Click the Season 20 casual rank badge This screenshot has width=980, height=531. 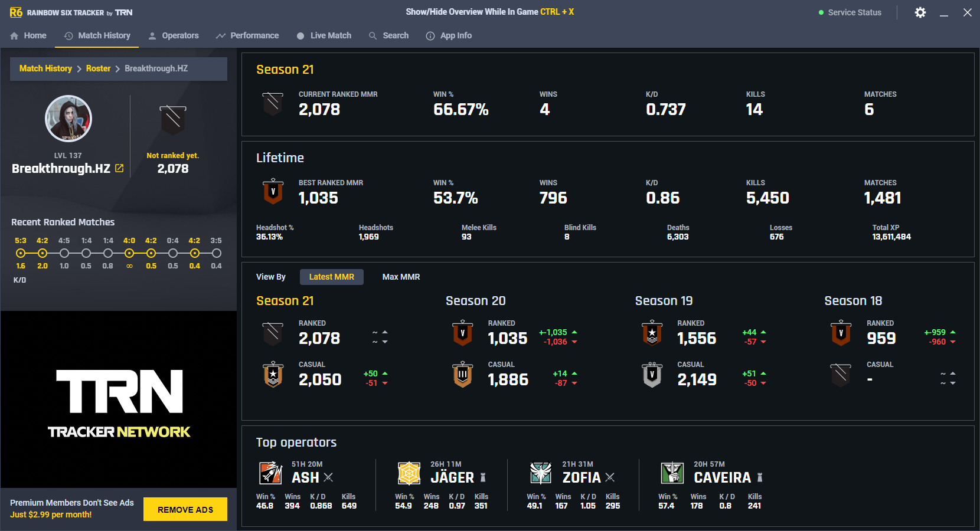point(463,374)
